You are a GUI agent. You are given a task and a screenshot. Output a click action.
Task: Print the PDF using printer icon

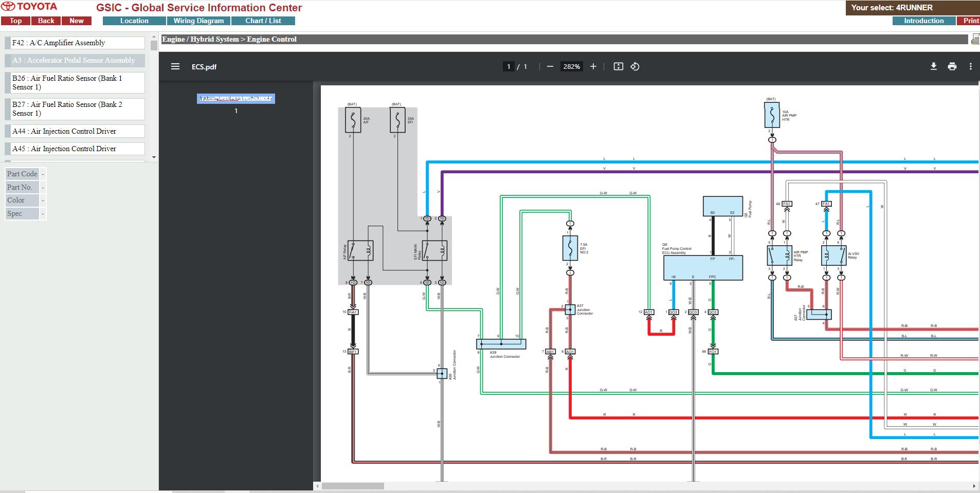[x=952, y=66]
